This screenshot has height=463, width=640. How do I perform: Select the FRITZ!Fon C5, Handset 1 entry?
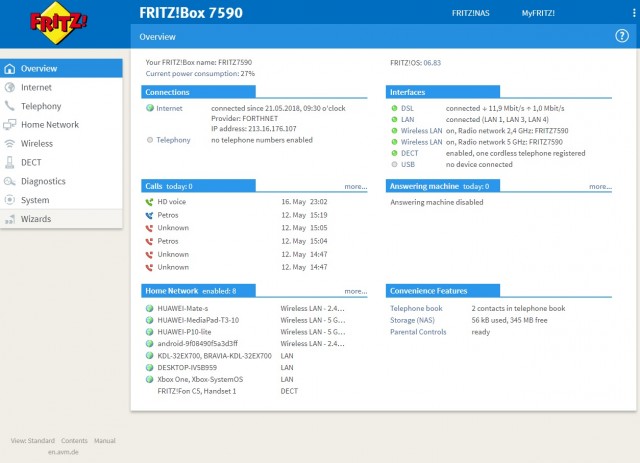[197, 391]
